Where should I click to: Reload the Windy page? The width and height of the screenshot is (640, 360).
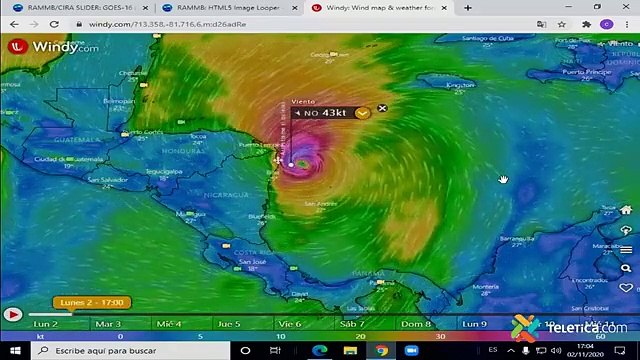click(x=54, y=24)
